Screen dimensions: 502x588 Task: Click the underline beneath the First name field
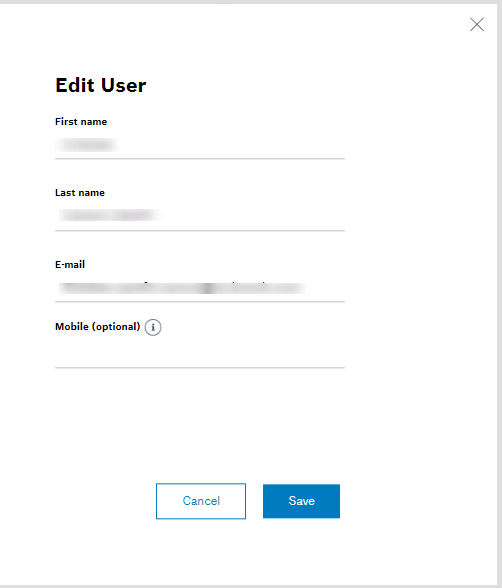coord(200,159)
